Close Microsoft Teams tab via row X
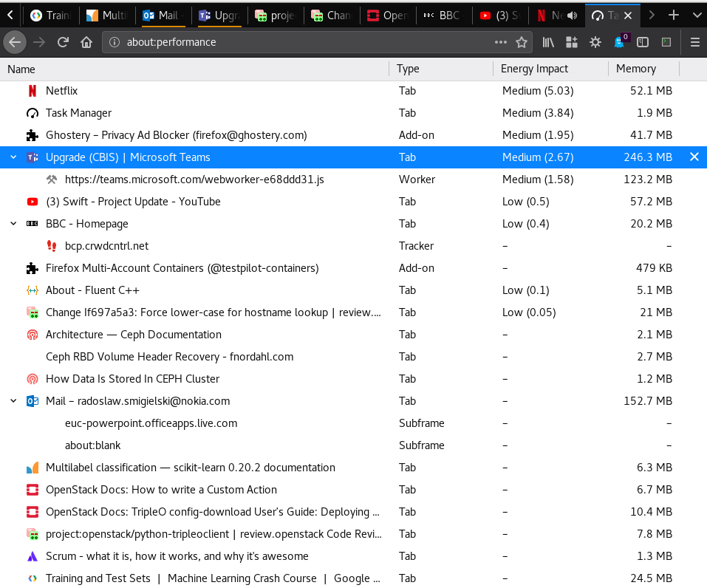 [694, 157]
